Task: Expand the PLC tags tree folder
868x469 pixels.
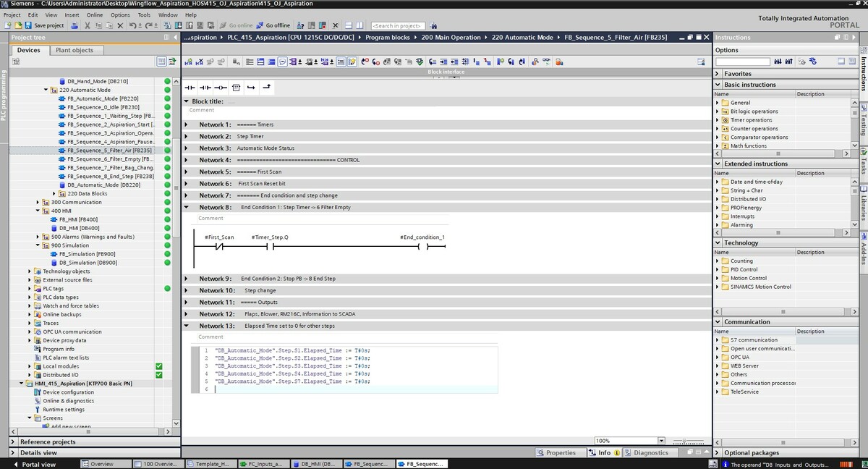Action: click(x=30, y=289)
